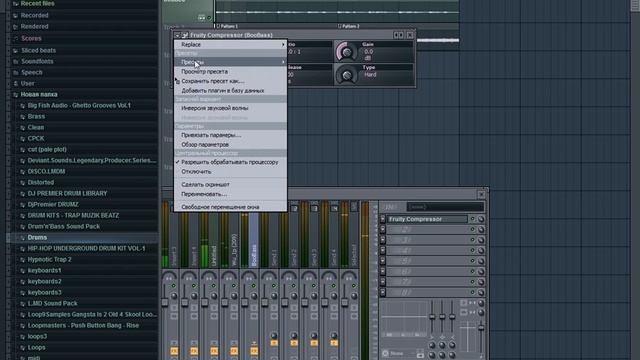Click the folder icon next to Hypnotic Trap 2
The height and width of the screenshot is (360, 640).
tap(22, 260)
